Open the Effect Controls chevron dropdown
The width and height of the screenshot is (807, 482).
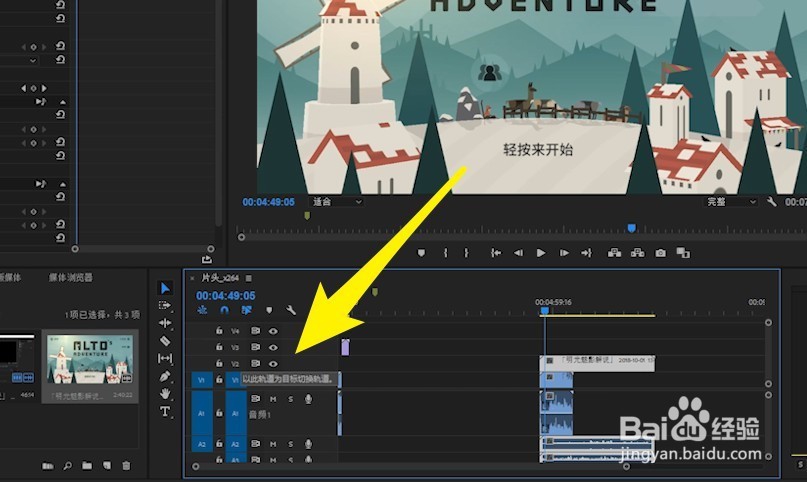tap(33, 61)
